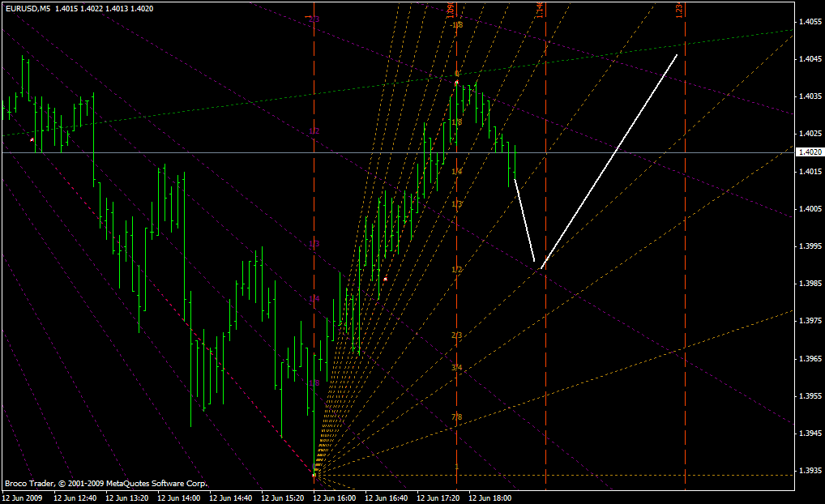Click the rotated 1.23 vertical line label
The height and width of the screenshot is (504, 825).
[x=679, y=10]
